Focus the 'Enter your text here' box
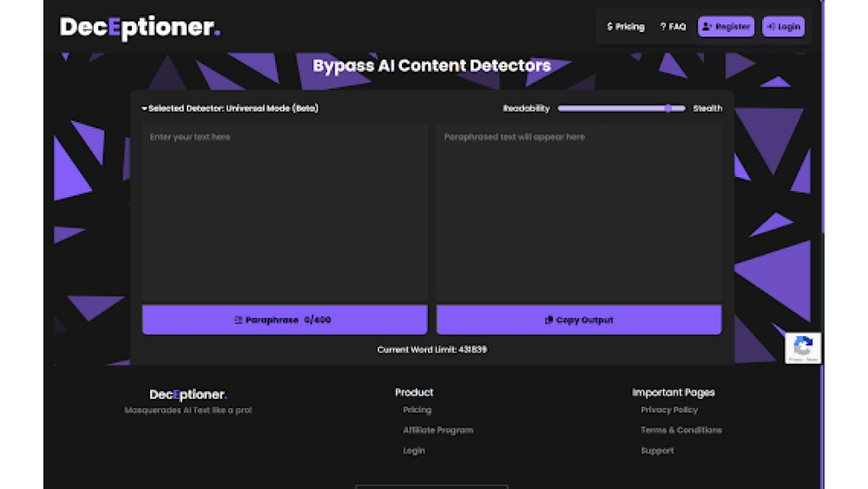The width and height of the screenshot is (868, 489). 285,213
